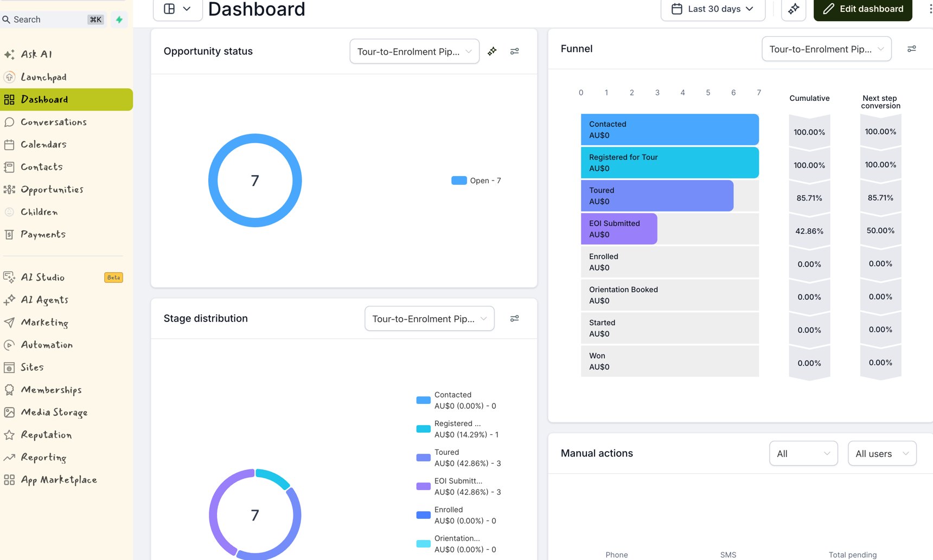Open the dashboard layout switcher dropdown
933x560 pixels.
click(x=177, y=9)
